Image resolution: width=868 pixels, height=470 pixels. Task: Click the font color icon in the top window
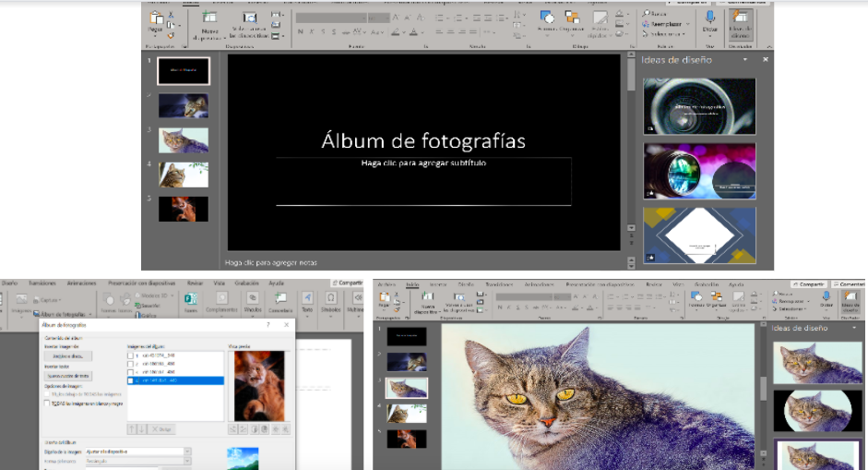414,32
